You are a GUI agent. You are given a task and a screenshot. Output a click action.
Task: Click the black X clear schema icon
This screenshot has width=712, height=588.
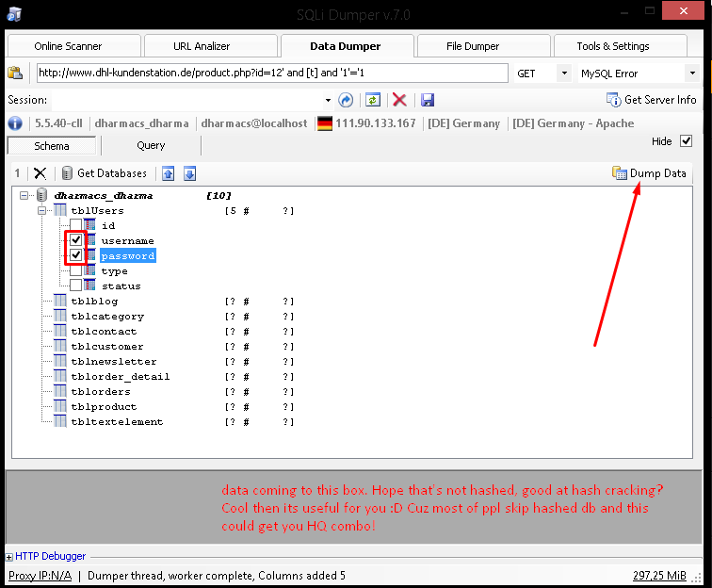tap(40, 173)
